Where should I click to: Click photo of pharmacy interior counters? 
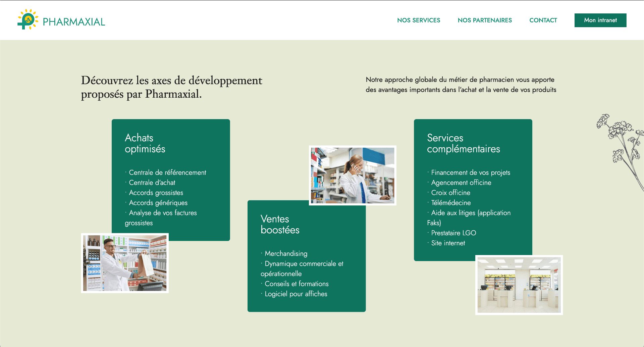(519, 285)
